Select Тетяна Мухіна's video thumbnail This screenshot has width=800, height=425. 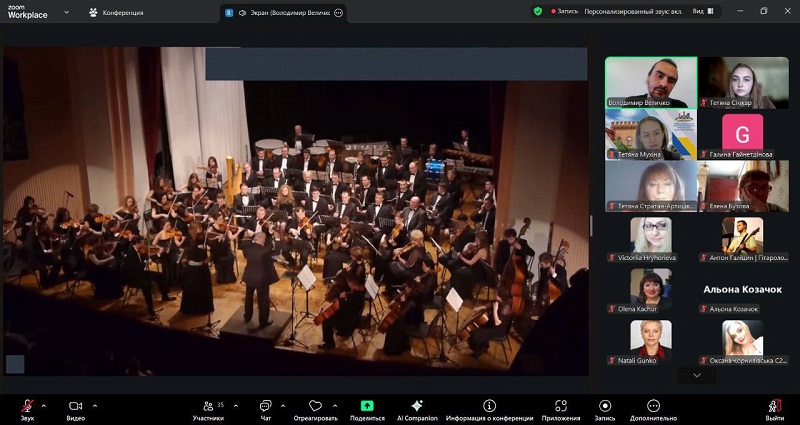tap(650, 134)
